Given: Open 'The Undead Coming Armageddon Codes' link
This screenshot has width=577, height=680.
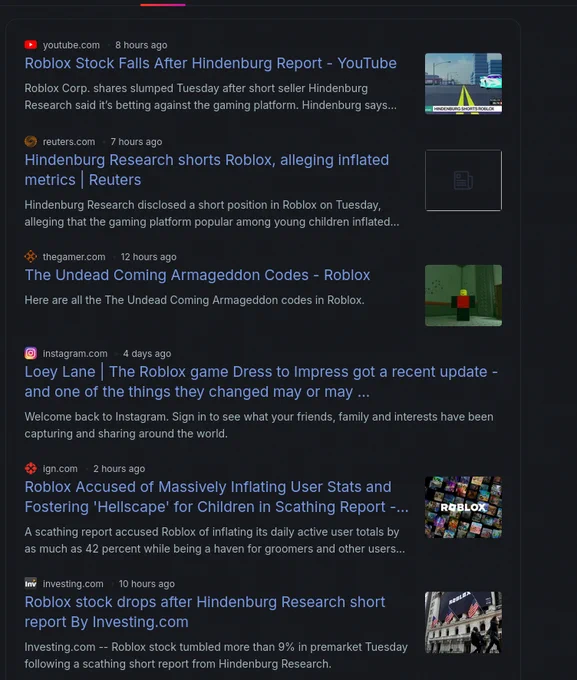Looking at the screenshot, I should [x=197, y=275].
